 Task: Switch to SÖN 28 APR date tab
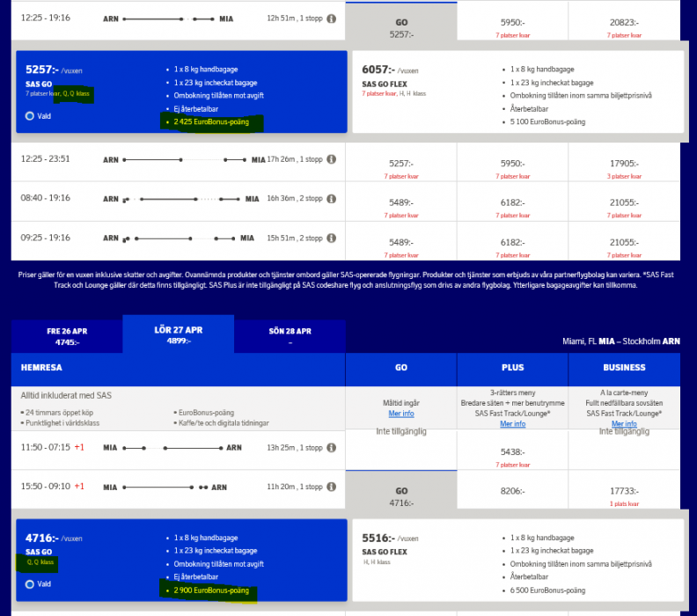point(290,336)
